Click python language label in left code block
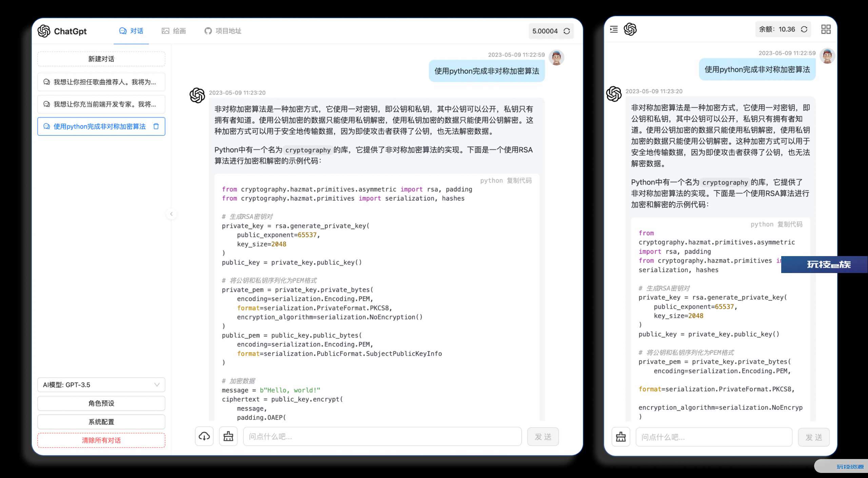The image size is (868, 478). pyautogui.click(x=491, y=181)
